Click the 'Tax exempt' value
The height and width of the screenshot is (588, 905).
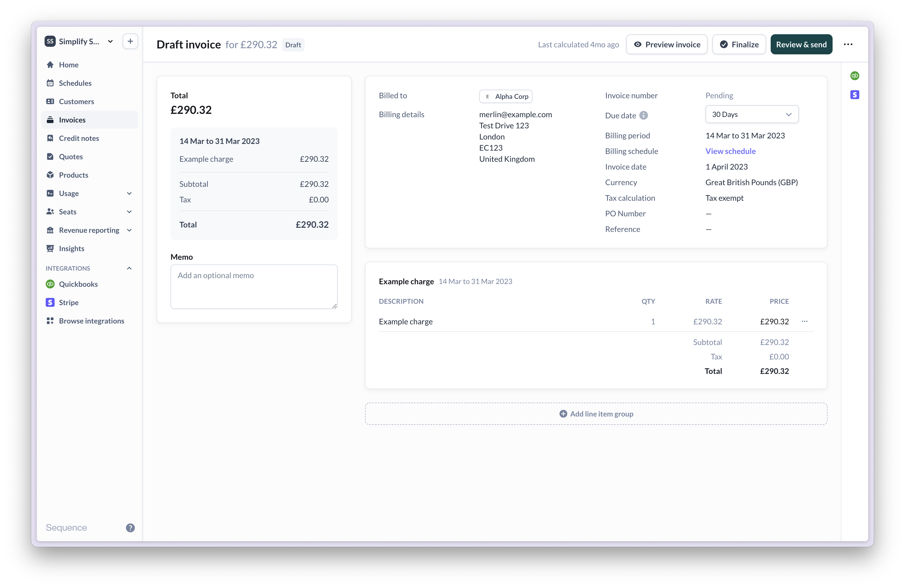[724, 198]
